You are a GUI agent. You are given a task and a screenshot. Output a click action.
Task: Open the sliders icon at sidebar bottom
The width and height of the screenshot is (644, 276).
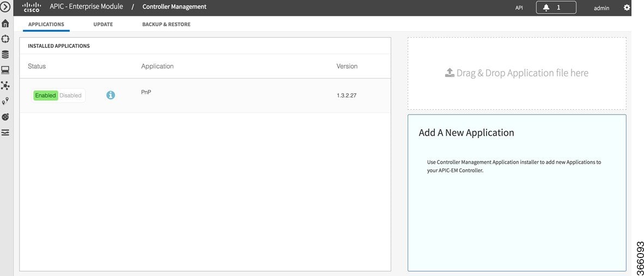pos(6,133)
